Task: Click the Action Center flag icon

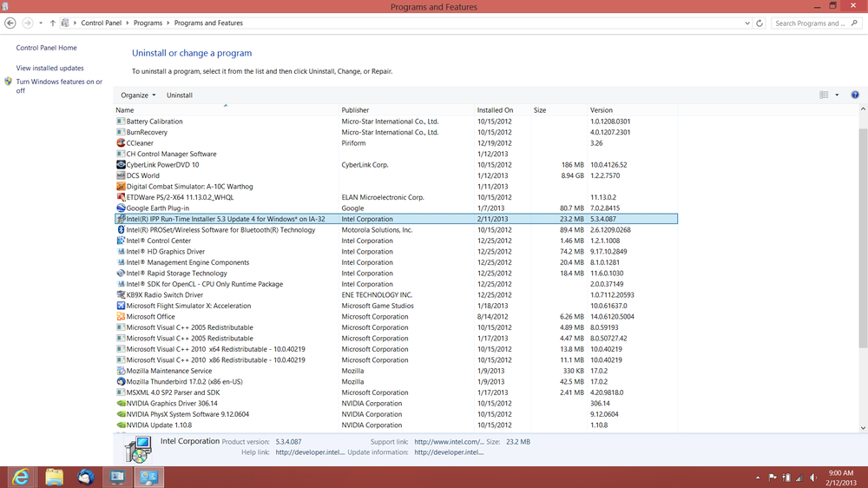Action: (x=773, y=478)
